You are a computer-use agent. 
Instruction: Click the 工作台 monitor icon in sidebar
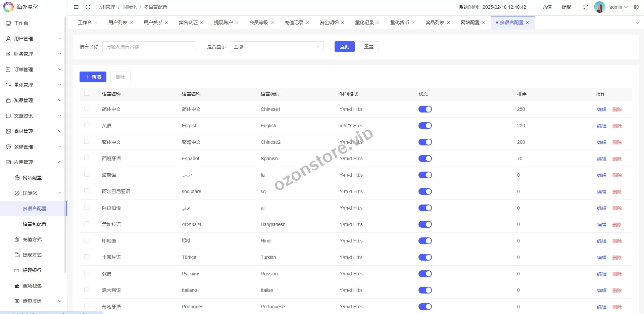pos(8,23)
